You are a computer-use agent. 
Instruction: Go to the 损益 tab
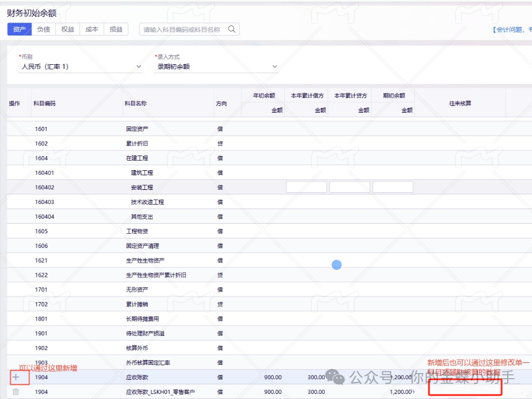tap(116, 29)
